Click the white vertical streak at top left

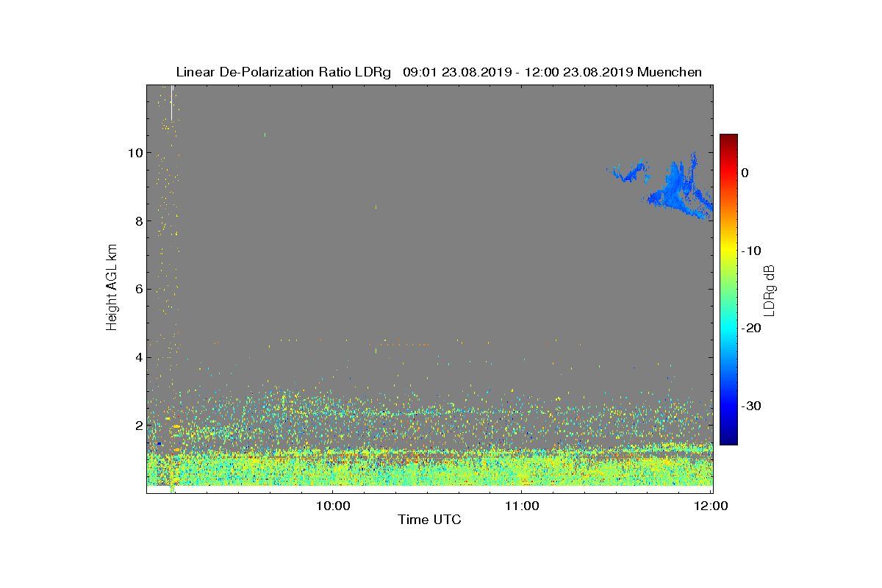click(x=172, y=103)
